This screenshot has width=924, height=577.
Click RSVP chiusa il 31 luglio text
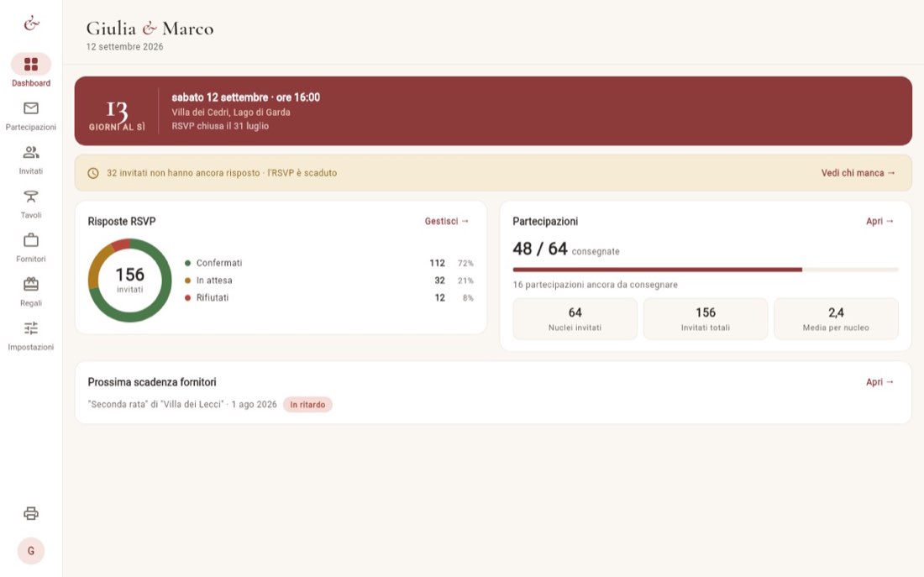[220, 126]
